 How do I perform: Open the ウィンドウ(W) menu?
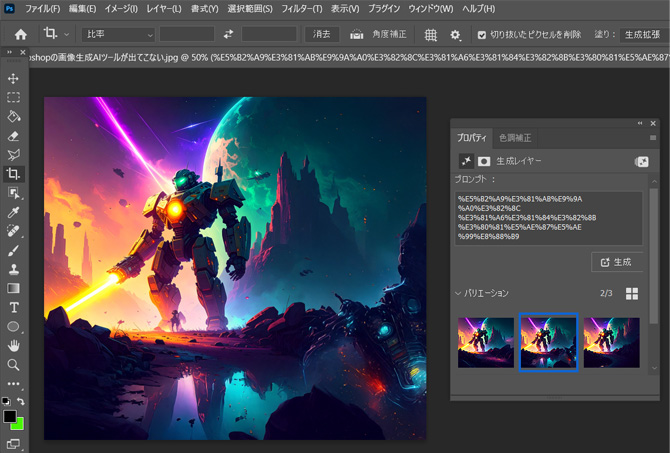(x=431, y=9)
